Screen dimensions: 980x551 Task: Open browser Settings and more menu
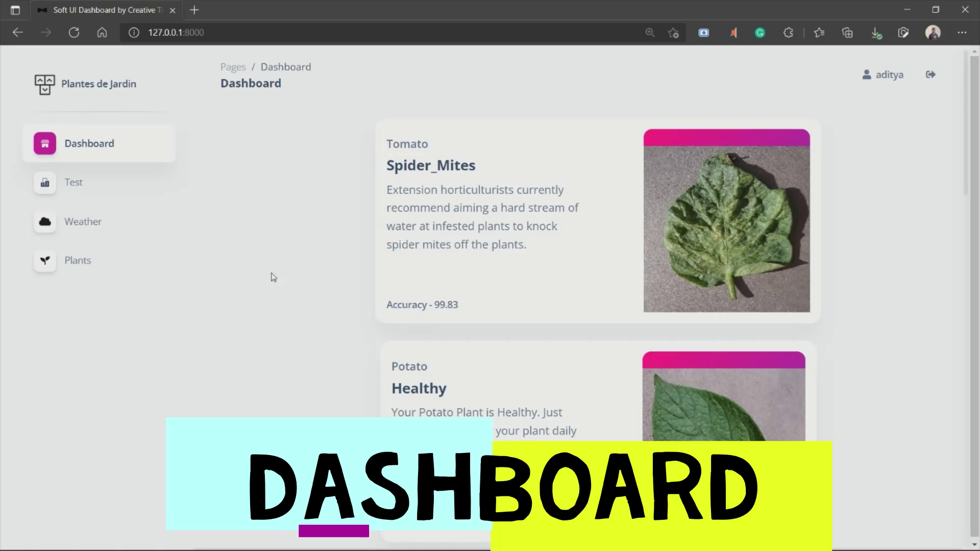click(x=962, y=33)
